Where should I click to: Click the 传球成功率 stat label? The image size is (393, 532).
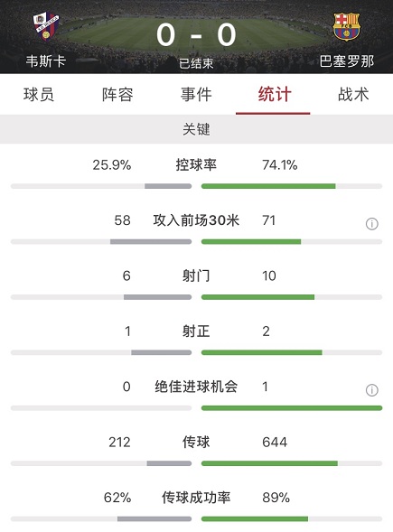coord(196,498)
